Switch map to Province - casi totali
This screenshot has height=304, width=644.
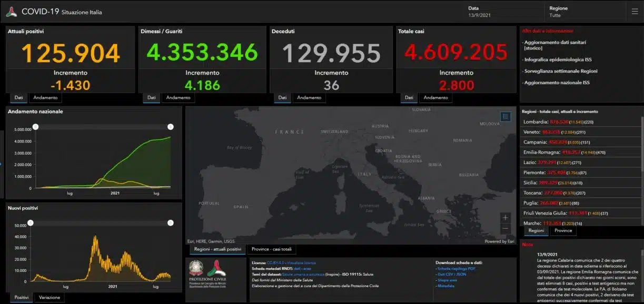point(271,249)
